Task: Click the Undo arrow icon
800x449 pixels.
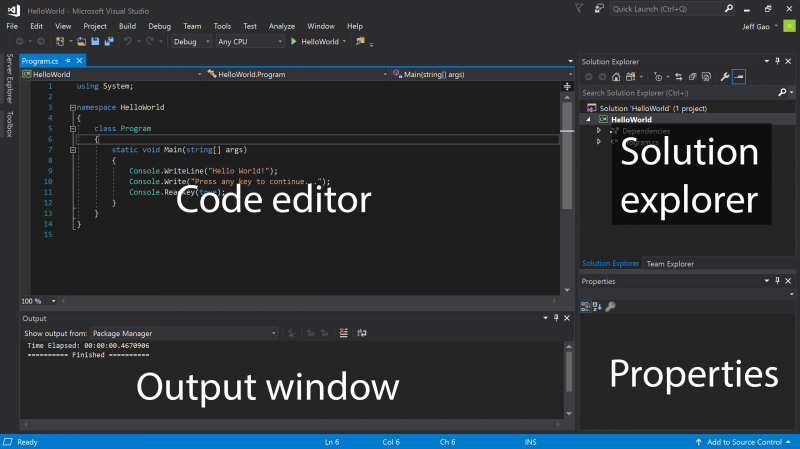Action: [x=128, y=41]
